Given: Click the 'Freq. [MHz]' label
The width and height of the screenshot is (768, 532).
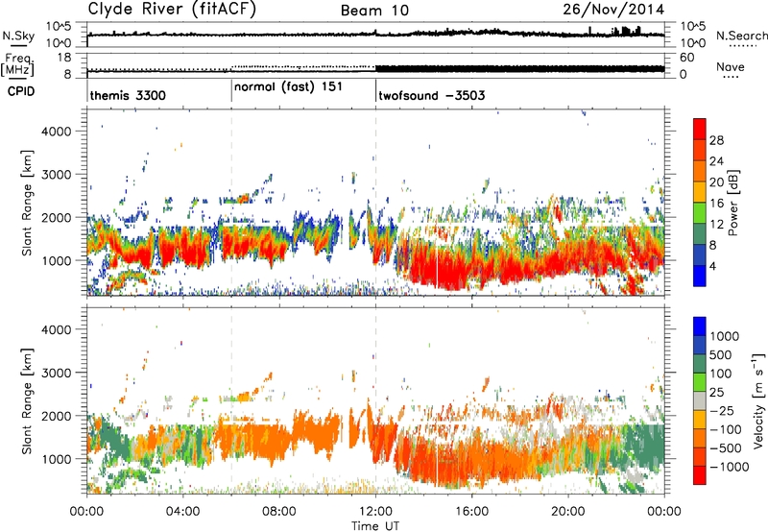Looking at the screenshot, I should (x=17, y=65).
